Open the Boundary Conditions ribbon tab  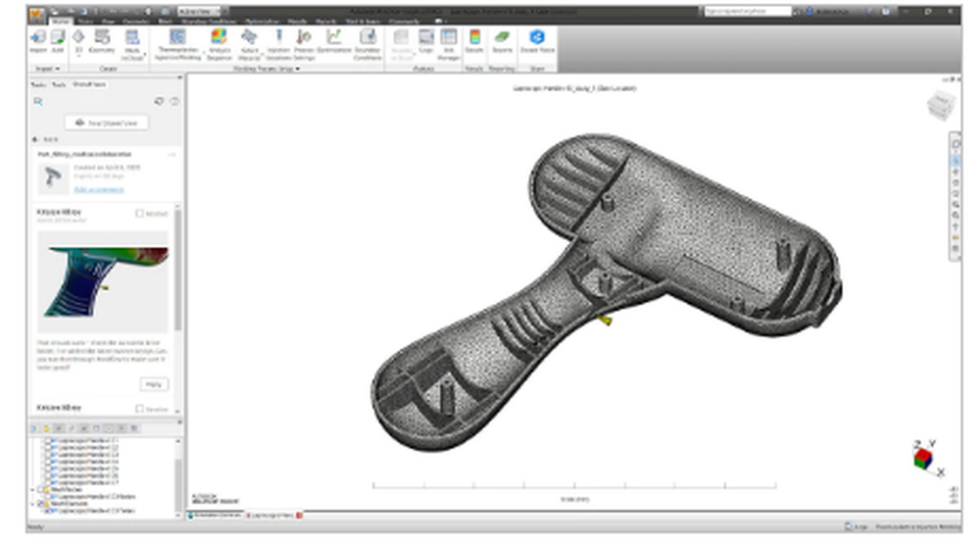coord(209,22)
